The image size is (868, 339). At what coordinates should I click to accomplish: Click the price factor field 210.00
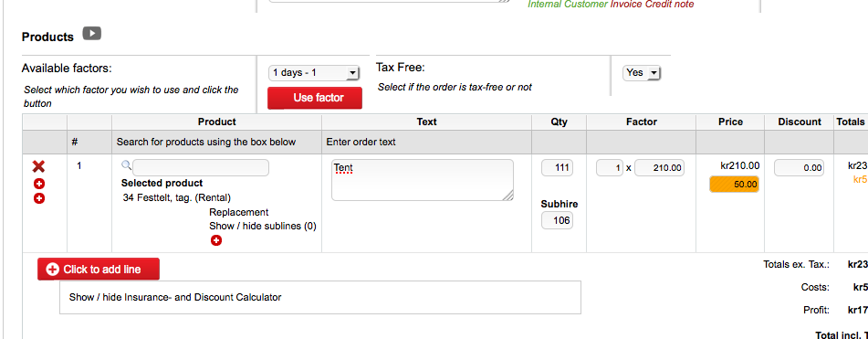[x=659, y=168]
